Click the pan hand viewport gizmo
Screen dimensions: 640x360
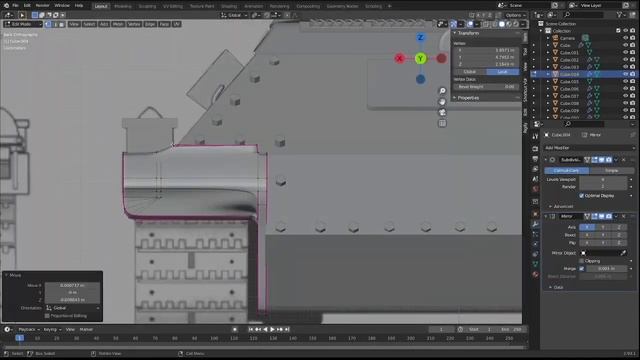[442, 102]
